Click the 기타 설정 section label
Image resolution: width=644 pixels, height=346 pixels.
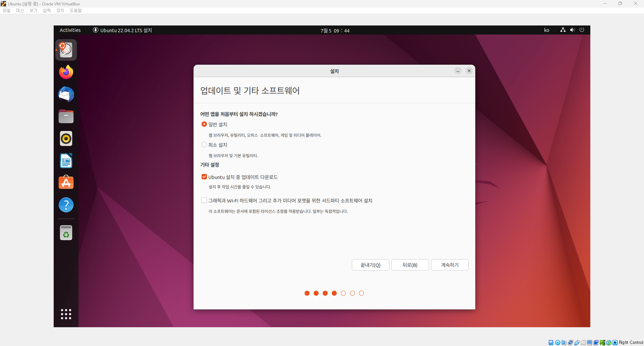(x=210, y=165)
